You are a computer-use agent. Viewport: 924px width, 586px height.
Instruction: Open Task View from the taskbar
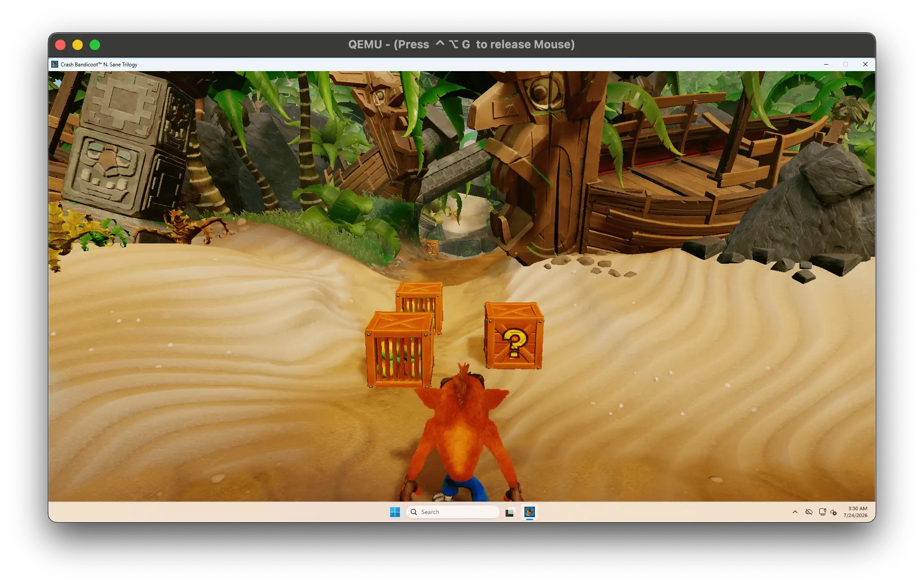coord(509,512)
